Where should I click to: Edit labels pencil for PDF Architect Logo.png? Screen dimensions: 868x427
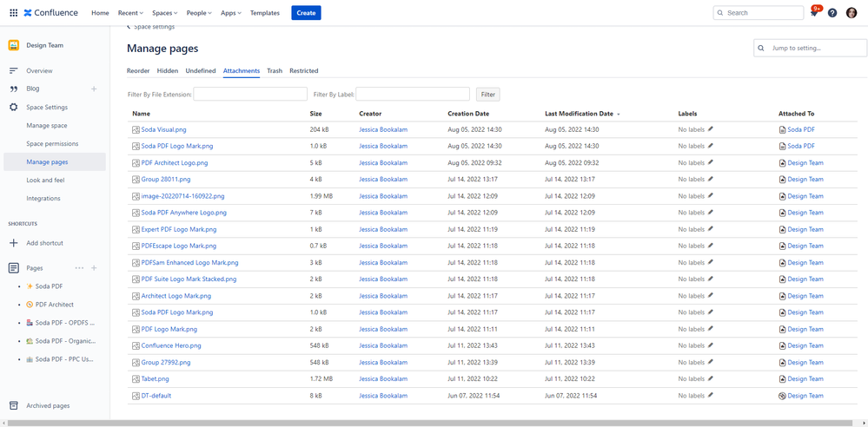pyautogui.click(x=711, y=162)
